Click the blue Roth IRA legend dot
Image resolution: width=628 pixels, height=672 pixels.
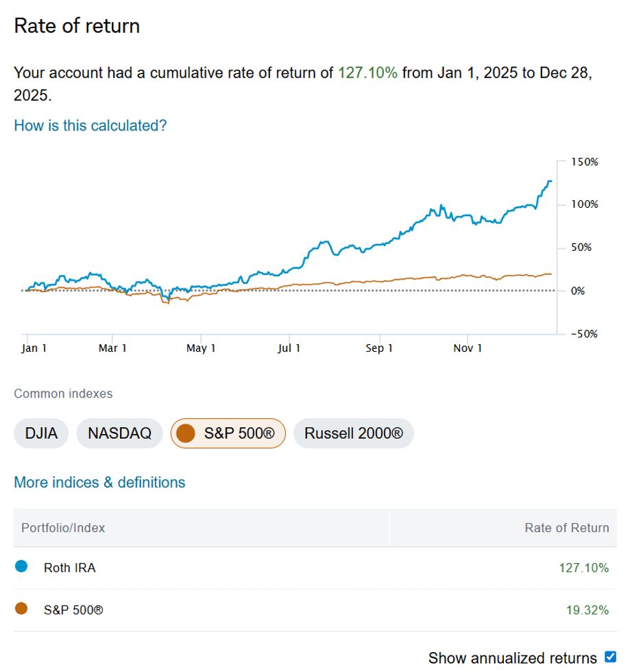pos(21,568)
